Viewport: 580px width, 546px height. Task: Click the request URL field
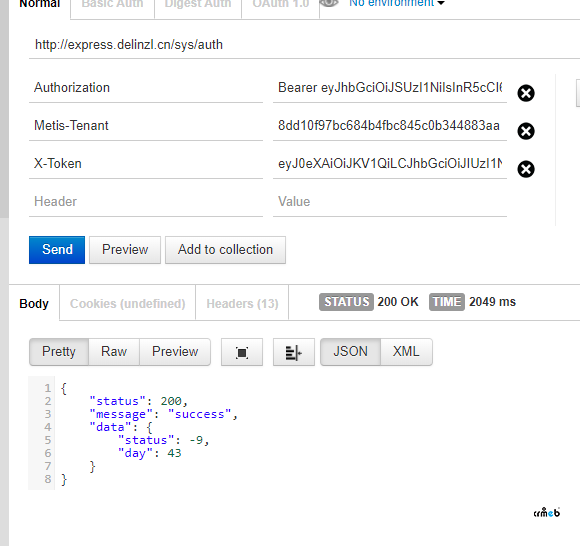pyautogui.click(x=304, y=45)
